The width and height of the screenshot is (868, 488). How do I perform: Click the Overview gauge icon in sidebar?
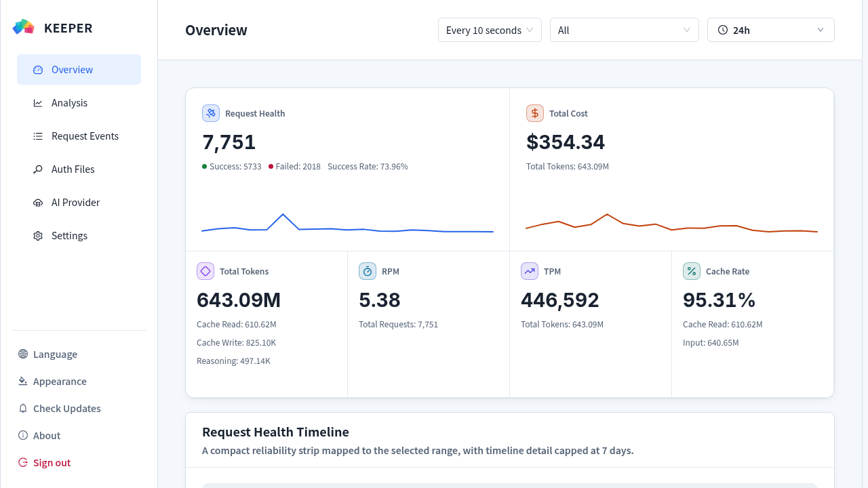coord(38,70)
